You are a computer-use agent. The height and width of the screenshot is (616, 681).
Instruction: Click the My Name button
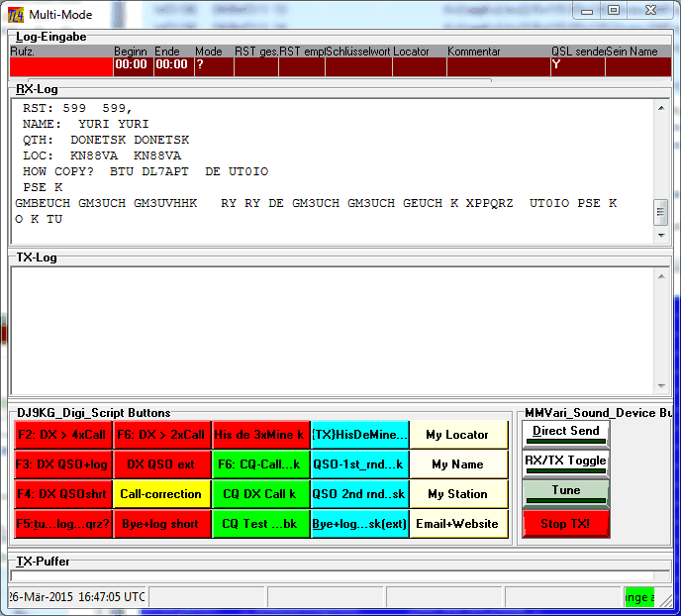[458, 464]
